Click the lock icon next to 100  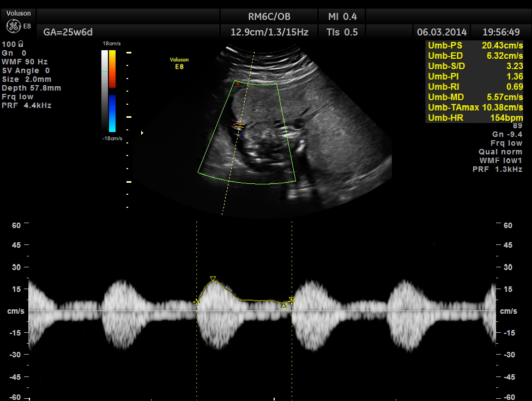tap(20, 44)
